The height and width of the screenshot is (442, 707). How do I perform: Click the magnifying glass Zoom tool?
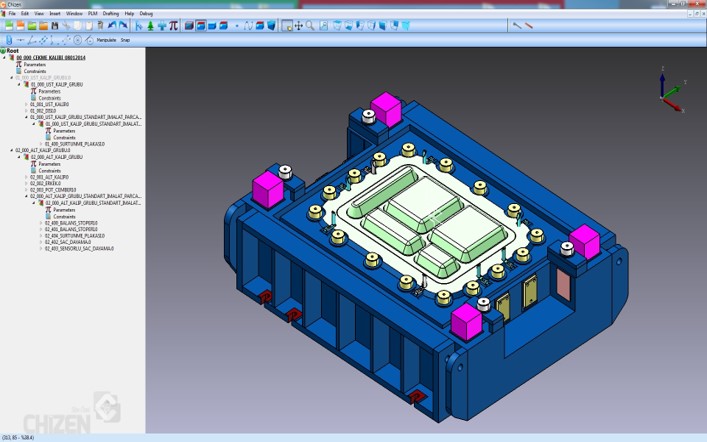(310, 26)
